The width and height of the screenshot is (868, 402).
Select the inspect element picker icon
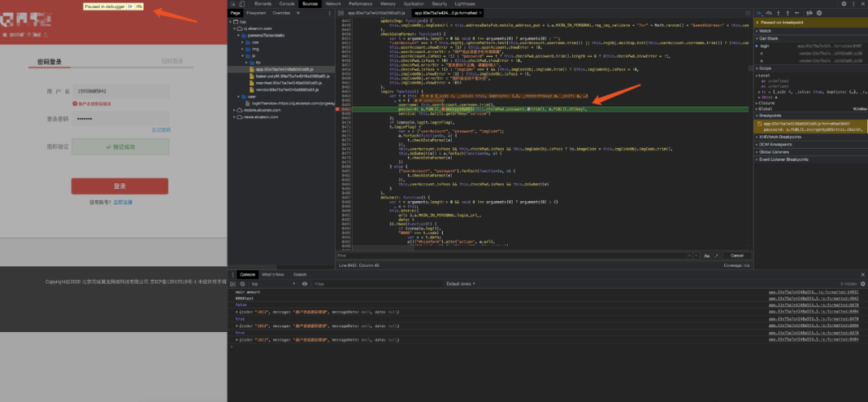(233, 3)
